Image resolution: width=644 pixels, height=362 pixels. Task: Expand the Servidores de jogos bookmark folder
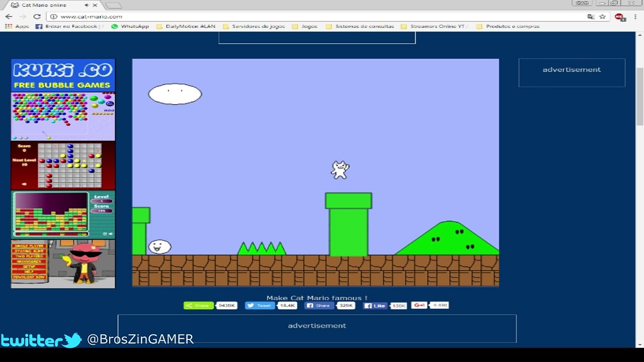coord(254,26)
